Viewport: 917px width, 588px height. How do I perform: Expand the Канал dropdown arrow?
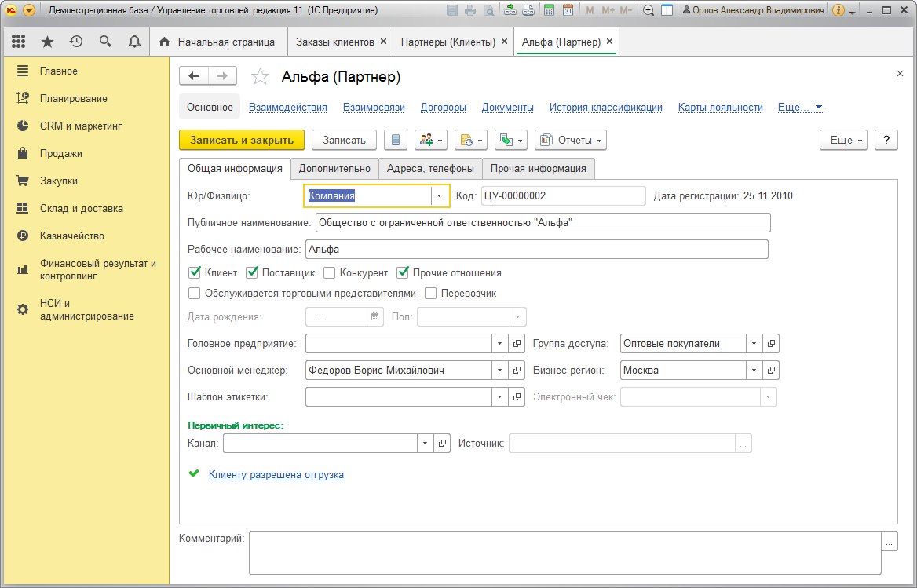point(426,443)
